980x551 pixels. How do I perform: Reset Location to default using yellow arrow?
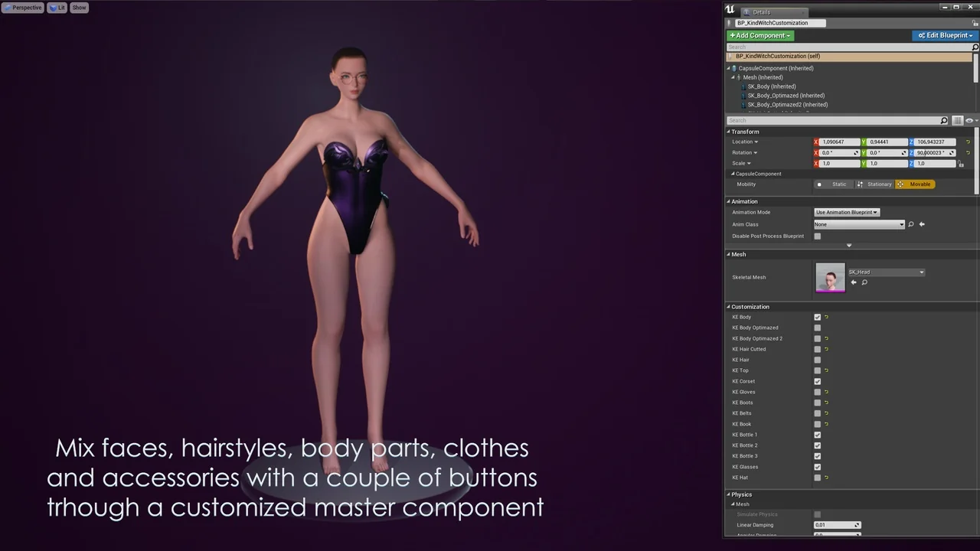(968, 142)
